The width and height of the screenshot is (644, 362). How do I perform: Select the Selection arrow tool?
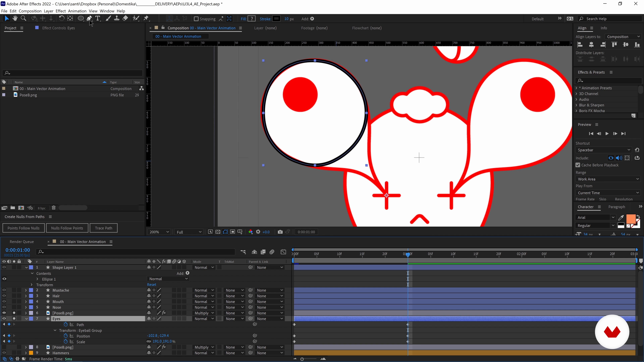[x=7, y=18]
